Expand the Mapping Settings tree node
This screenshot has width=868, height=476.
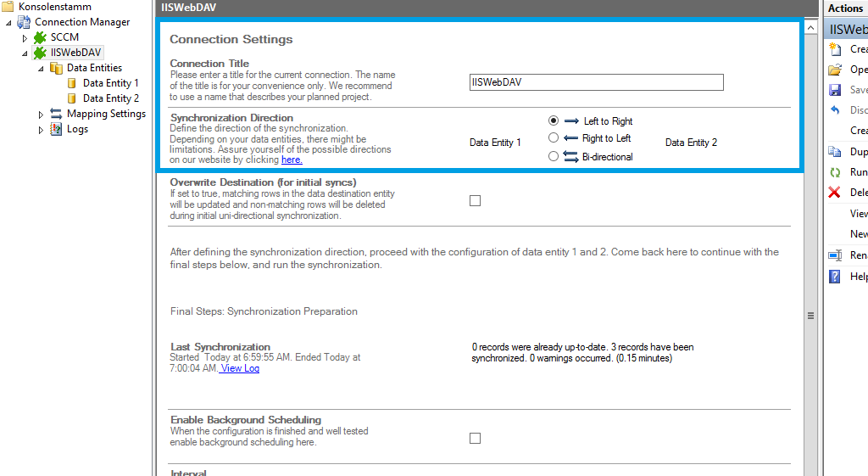click(x=41, y=115)
